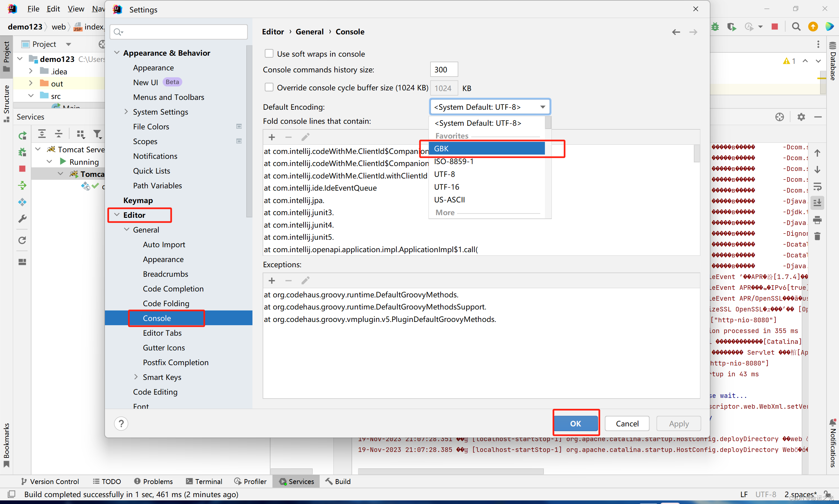The image size is (839, 504).
Task: Click OK to apply settings
Action: (575, 423)
